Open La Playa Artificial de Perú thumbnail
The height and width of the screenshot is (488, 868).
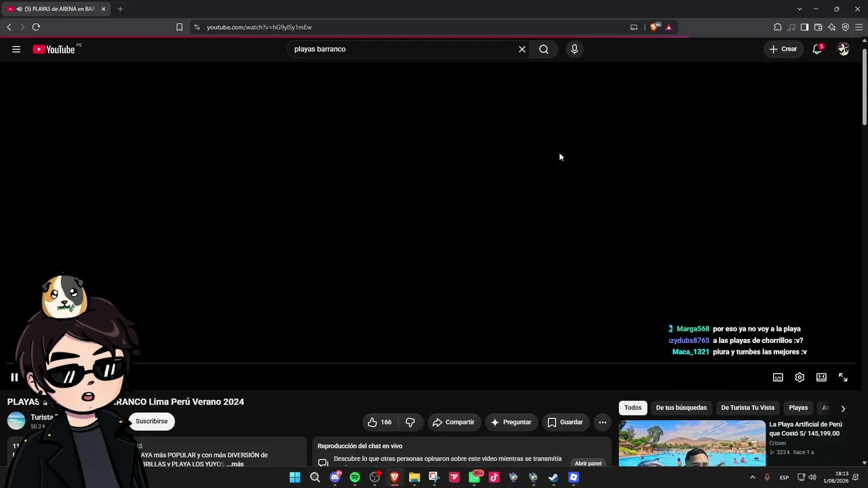692,443
